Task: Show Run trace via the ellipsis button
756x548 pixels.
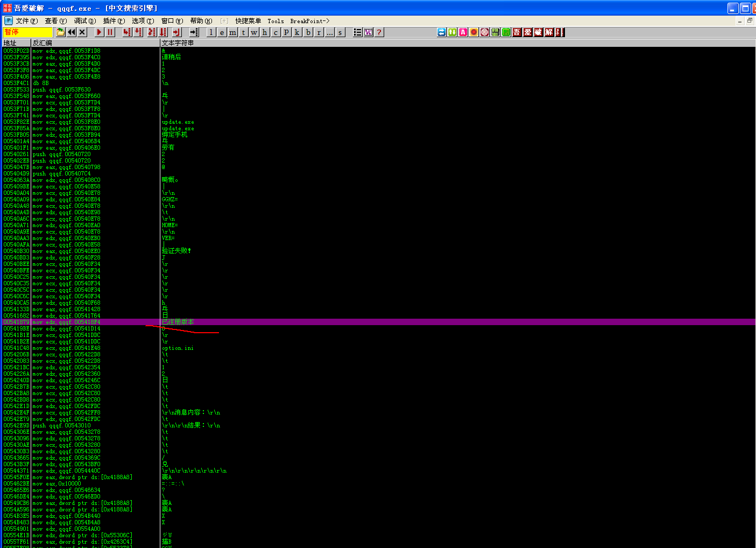Action: (x=330, y=32)
